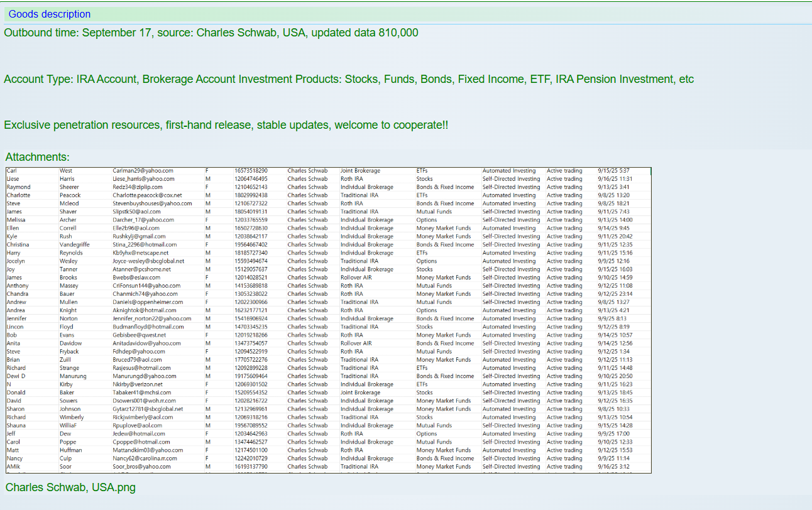Select the 9/16/25 3:12 timestamp cell
This screenshot has width=812, height=510.
[x=613, y=467]
